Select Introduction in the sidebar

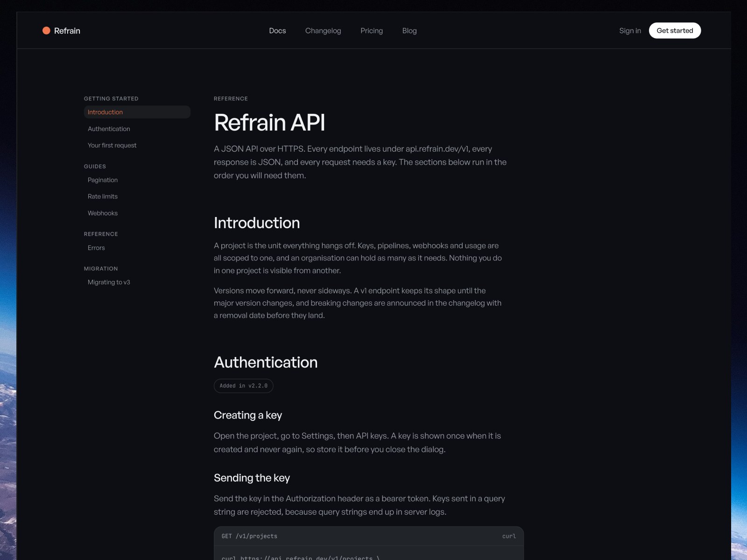click(x=137, y=112)
